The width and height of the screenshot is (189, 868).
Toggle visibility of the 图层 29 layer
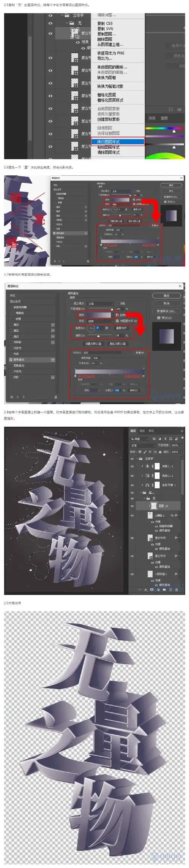point(132,506)
